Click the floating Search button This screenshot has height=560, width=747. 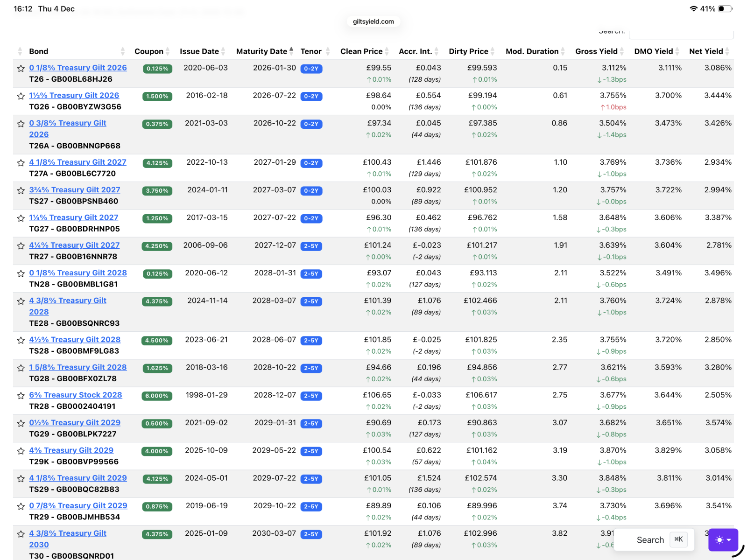click(654, 540)
